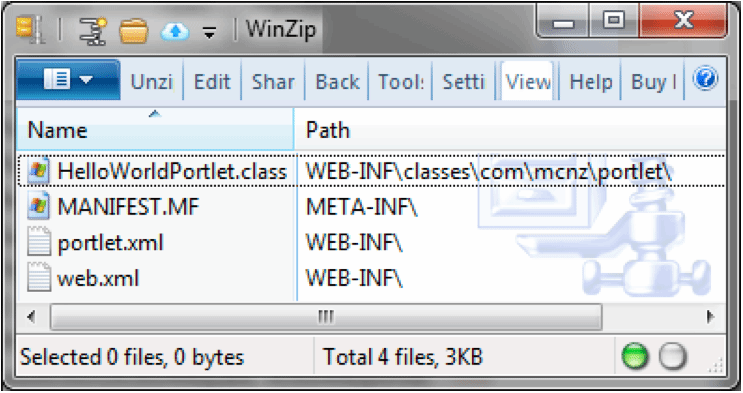This screenshot has width=743, height=393.
Task: Switch to the Share tab
Action: coord(273,82)
